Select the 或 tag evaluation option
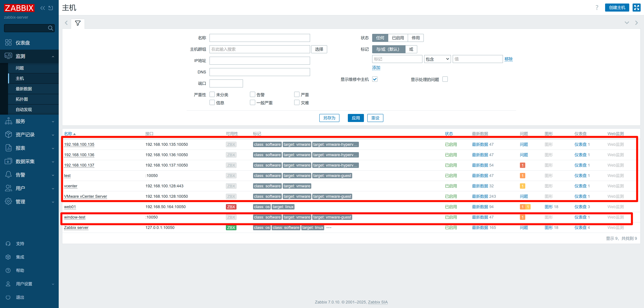Screen dimensions: 644x308 coord(411,49)
